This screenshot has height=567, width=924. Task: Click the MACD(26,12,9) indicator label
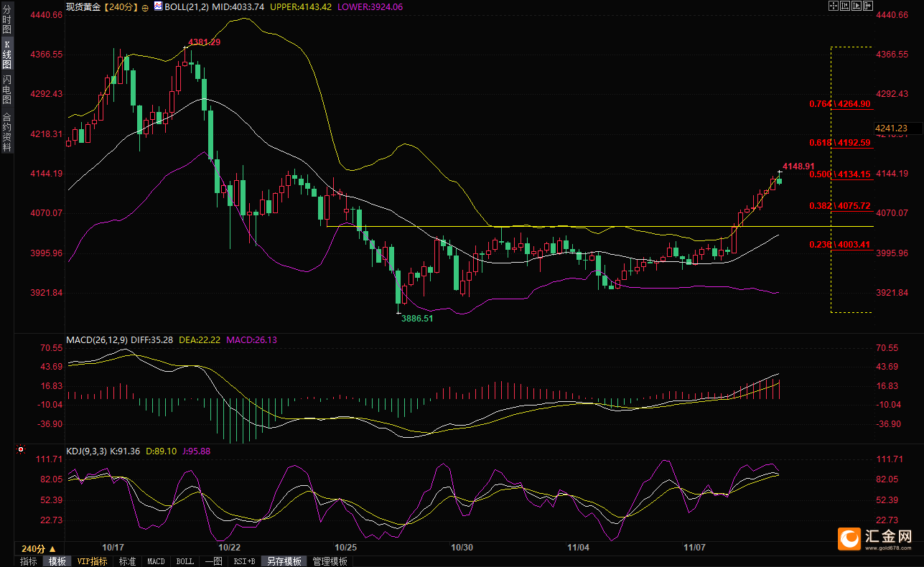pyautogui.click(x=97, y=339)
